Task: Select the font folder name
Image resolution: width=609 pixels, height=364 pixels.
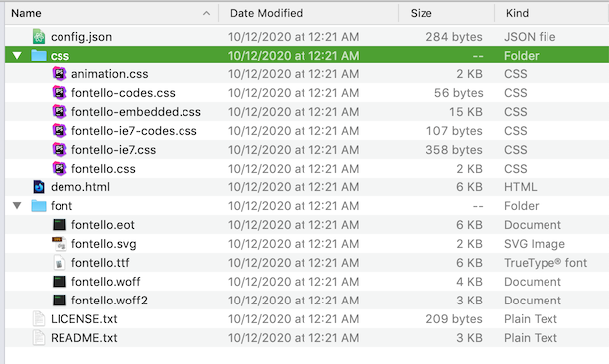Action: (61, 206)
